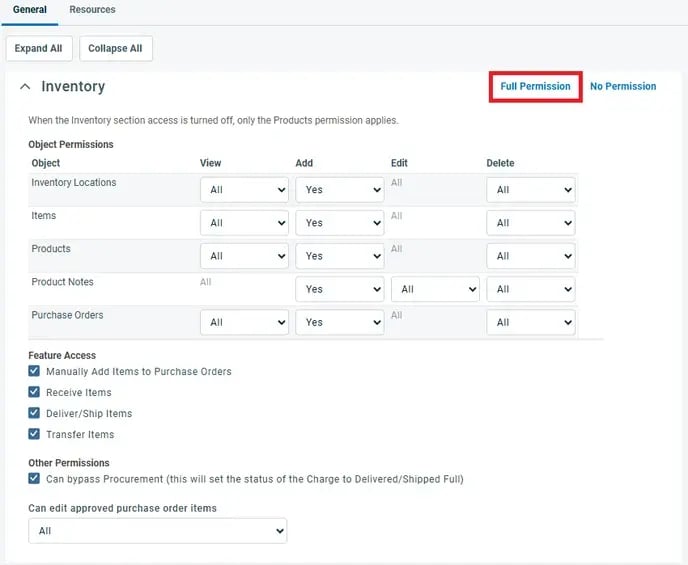
Task: Open the Products Delete dropdown
Action: pos(530,256)
